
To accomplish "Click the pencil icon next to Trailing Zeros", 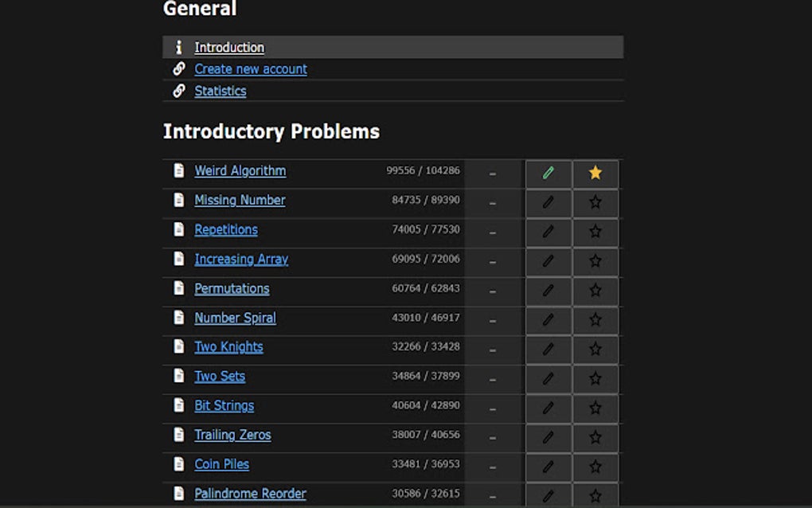I will coord(548,437).
